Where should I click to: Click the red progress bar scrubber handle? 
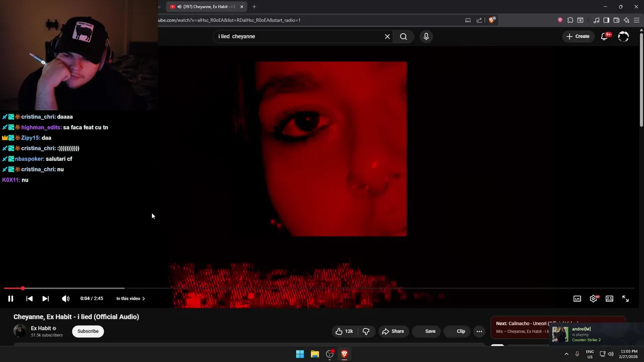(x=23, y=289)
